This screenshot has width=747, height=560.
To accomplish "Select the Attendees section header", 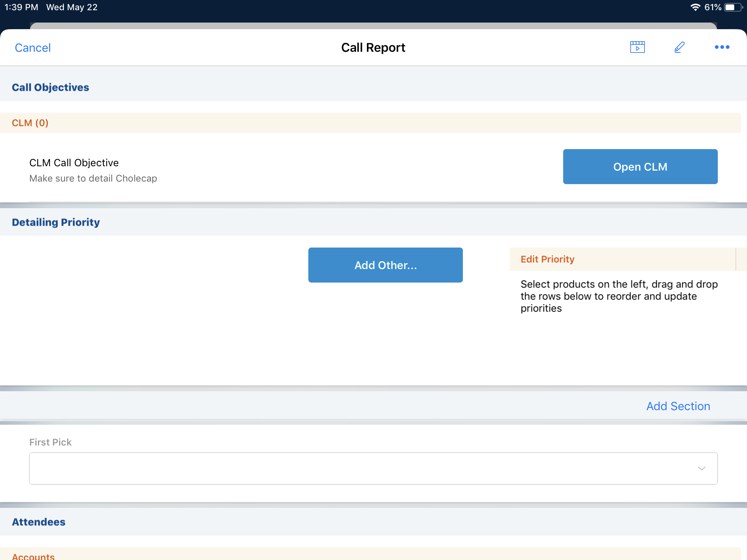I will click(39, 522).
